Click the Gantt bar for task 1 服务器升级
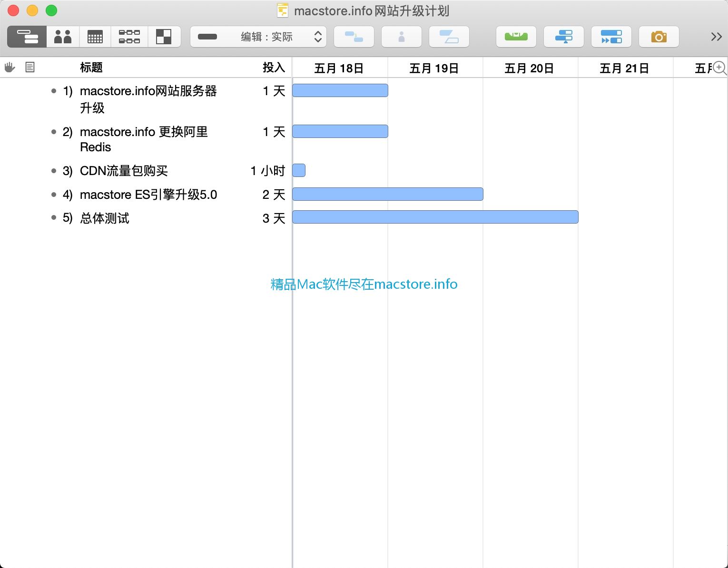Image resolution: width=728 pixels, height=568 pixels. coord(340,90)
